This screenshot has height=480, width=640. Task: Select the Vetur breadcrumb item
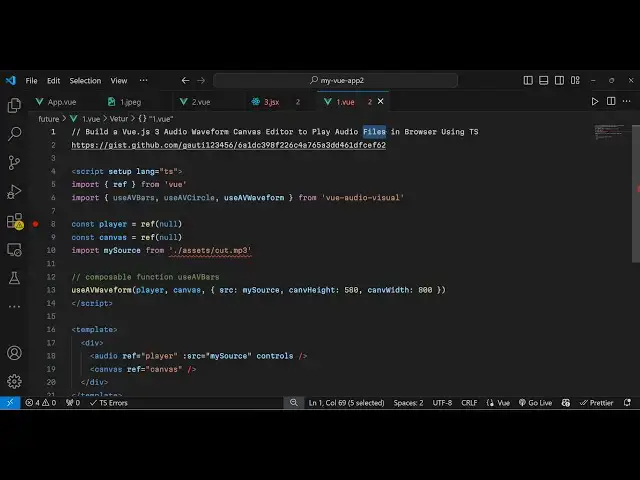[x=118, y=119]
